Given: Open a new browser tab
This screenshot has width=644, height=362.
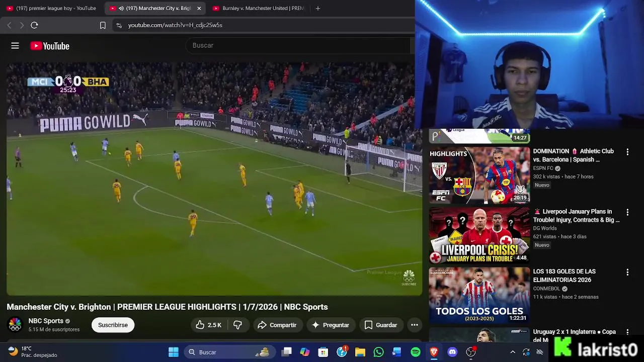Looking at the screenshot, I should pyautogui.click(x=317, y=8).
